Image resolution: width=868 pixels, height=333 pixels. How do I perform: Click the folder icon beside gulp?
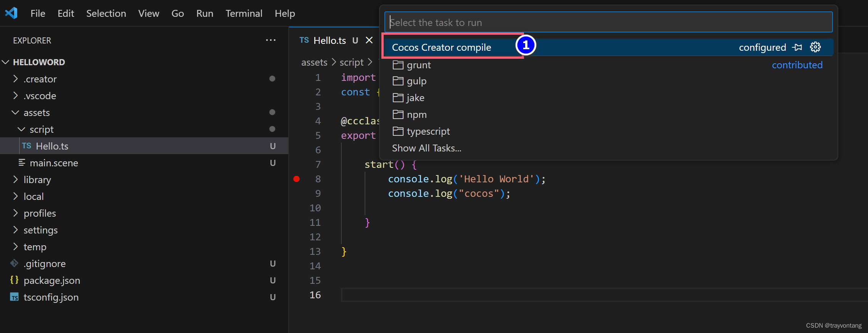pos(398,81)
